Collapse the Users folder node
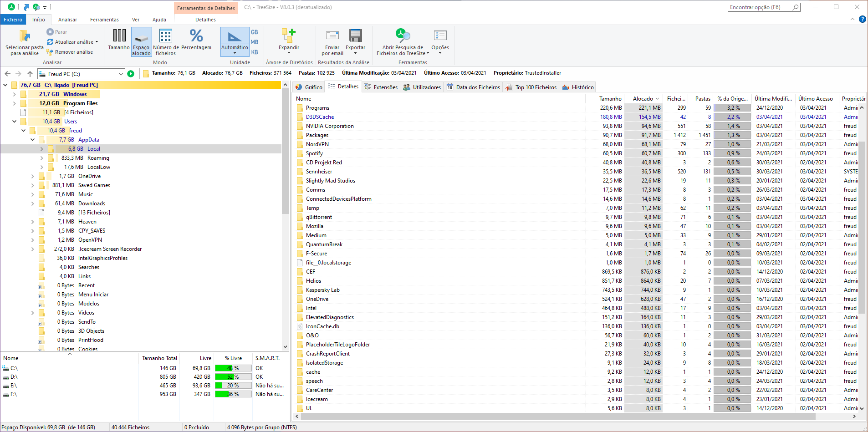Screen dimensions: 868x432 (x=15, y=122)
